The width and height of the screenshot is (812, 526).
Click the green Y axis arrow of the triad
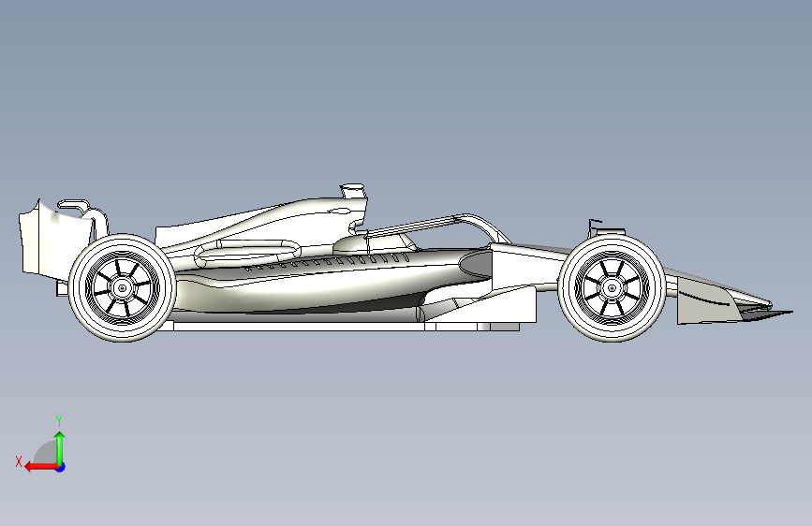(x=60, y=447)
